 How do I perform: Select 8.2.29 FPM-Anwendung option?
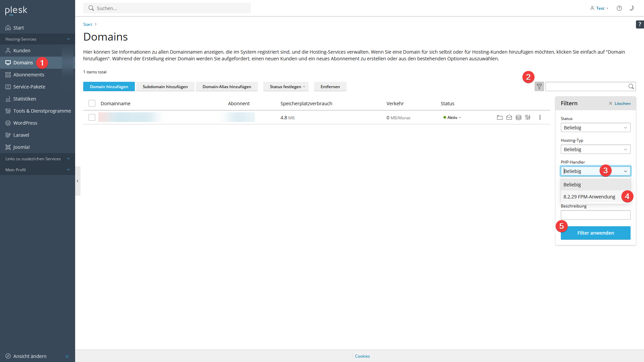pos(589,197)
